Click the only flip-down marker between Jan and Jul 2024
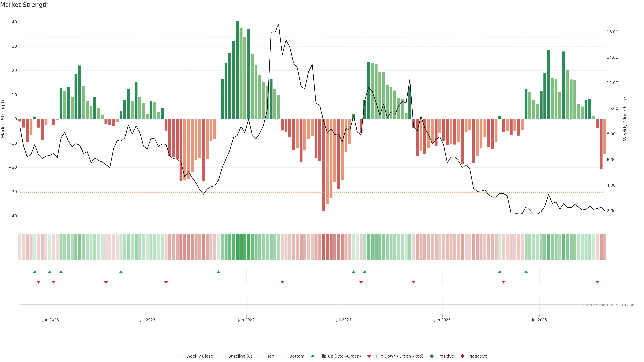 282,282
